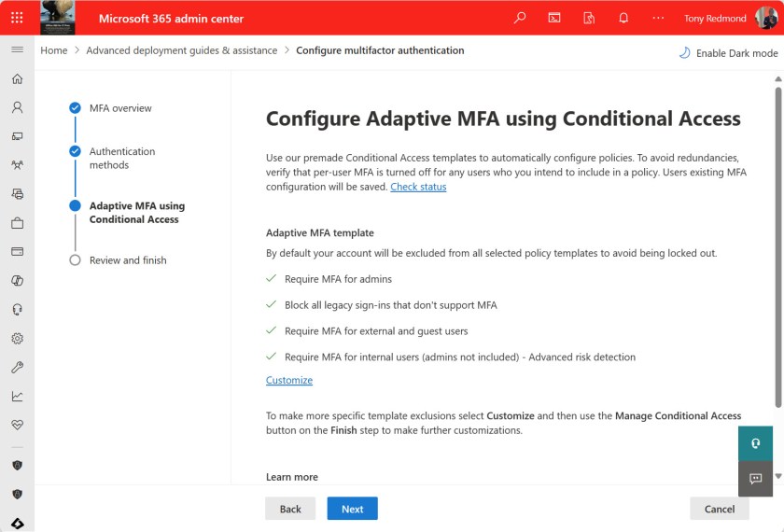Open second shield admin center icon
The image size is (784, 532).
17,495
